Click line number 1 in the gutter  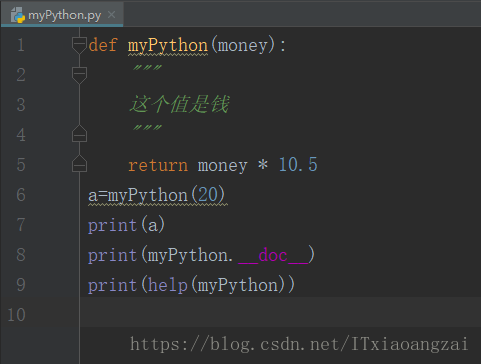point(21,45)
